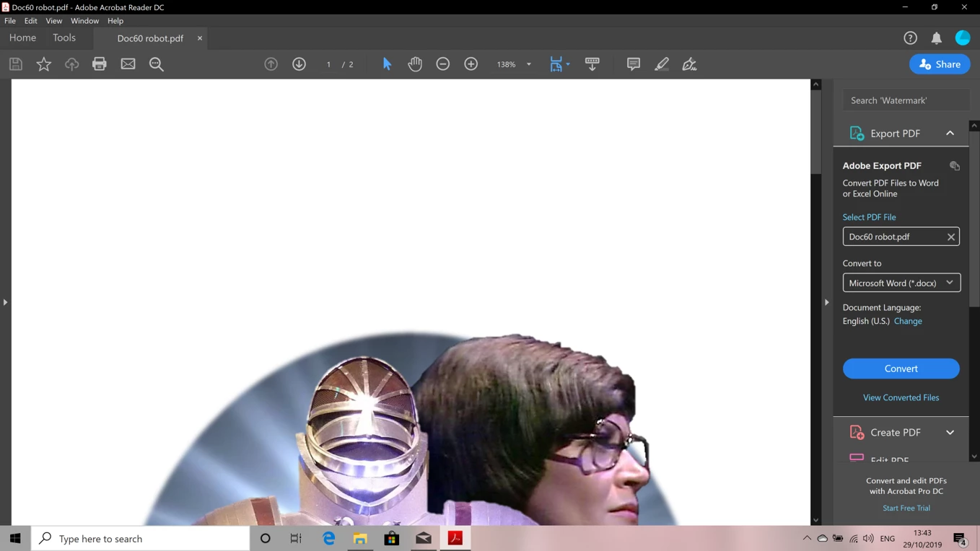The width and height of the screenshot is (980, 551).
Task: Open zoom level dropdown arrow
Action: point(529,64)
